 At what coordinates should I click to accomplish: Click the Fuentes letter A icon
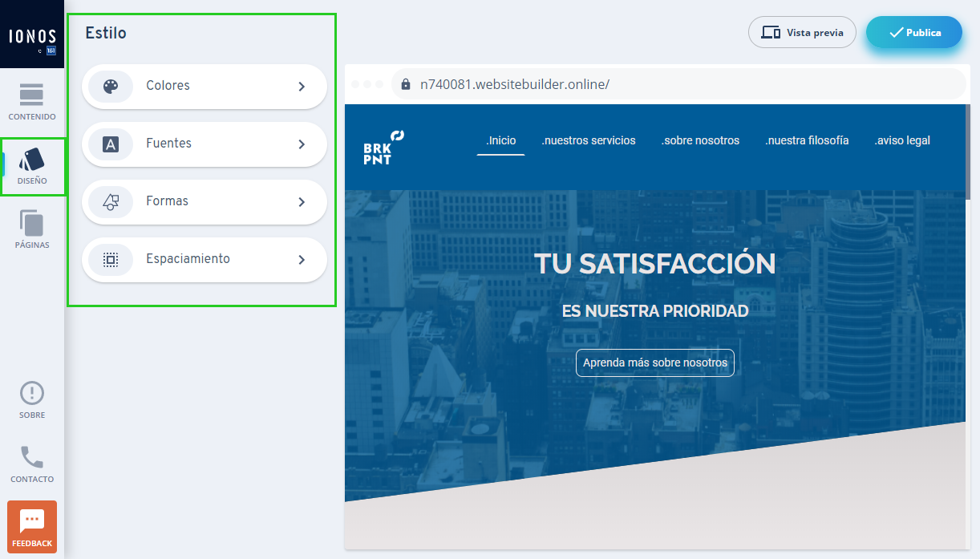point(111,144)
